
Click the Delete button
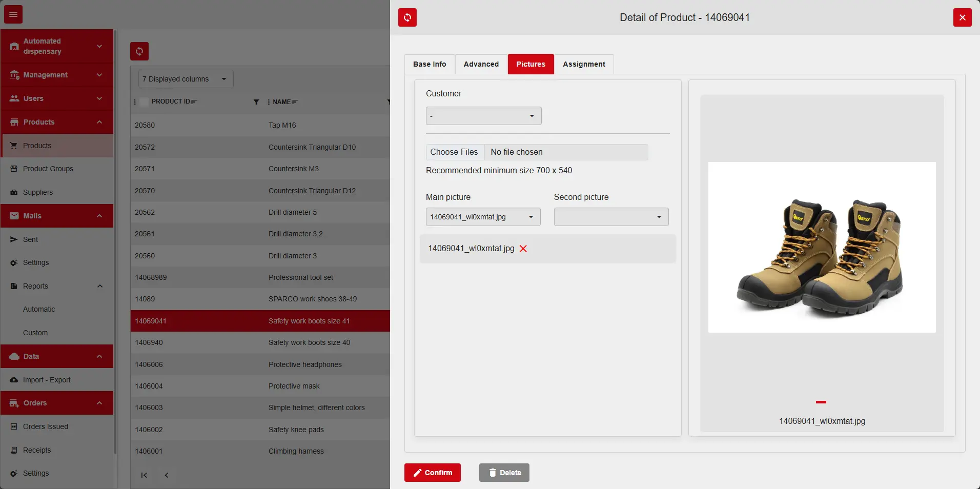click(x=504, y=473)
